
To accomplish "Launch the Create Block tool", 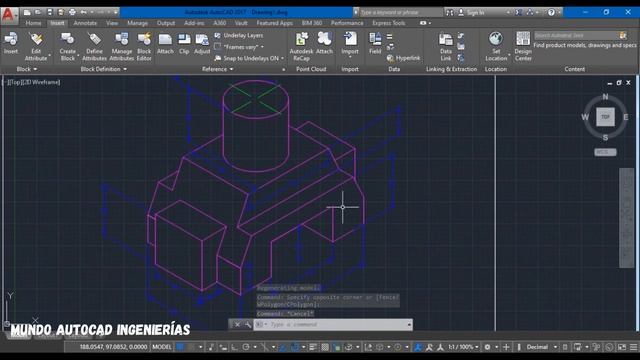I will pyautogui.click(x=67, y=47).
